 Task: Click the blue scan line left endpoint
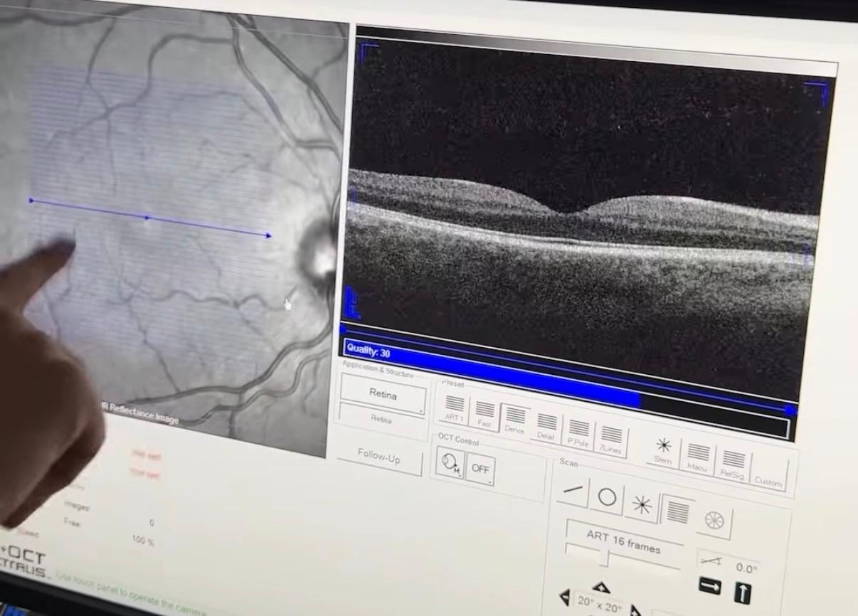click(31, 201)
